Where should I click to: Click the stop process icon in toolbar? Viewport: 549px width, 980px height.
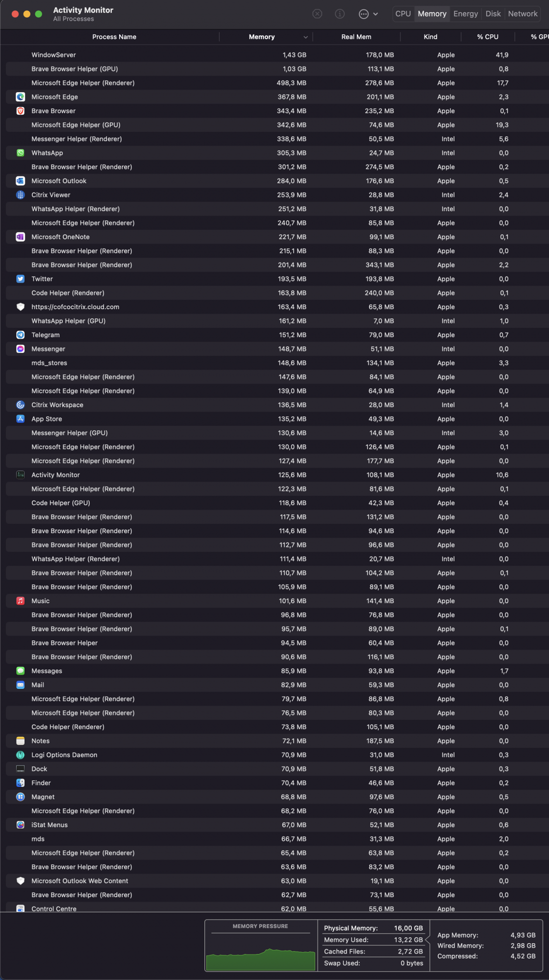(x=317, y=14)
